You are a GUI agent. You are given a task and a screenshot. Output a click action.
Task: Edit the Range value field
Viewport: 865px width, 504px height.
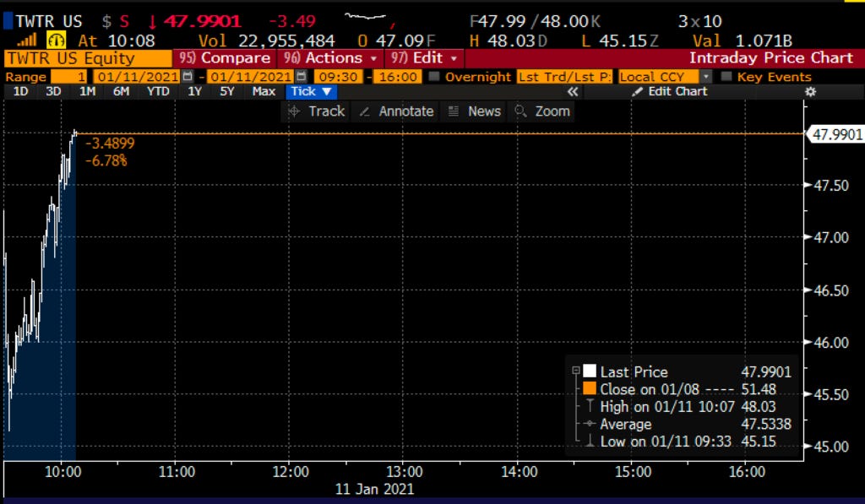pos(68,77)
